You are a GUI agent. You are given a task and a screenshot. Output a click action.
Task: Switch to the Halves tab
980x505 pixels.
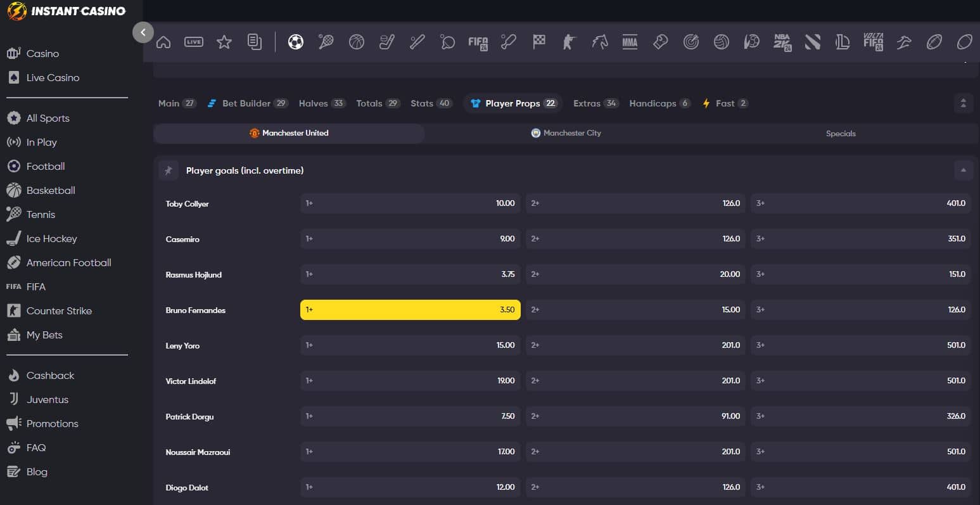pos(322,103)
